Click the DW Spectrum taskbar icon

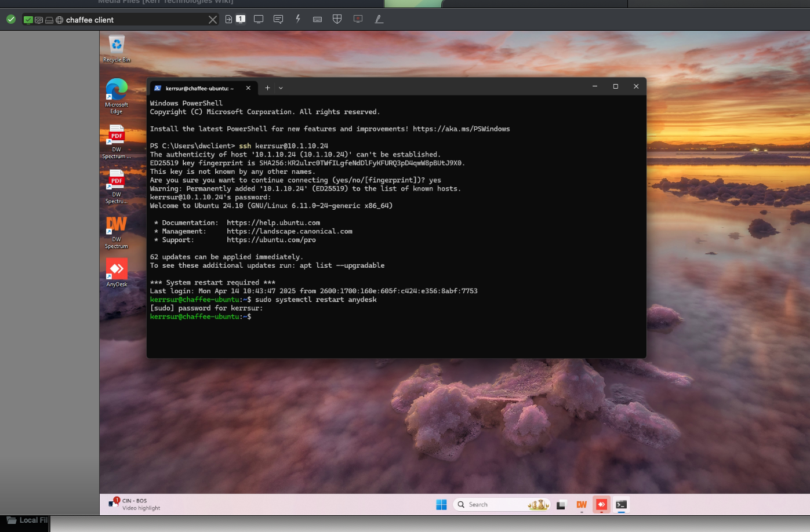click(x=582, y=505)
